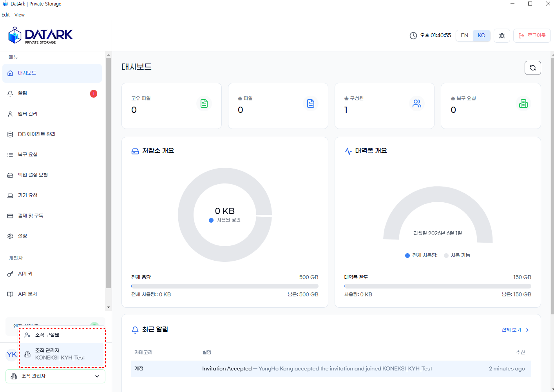Viewport: 554px width, 392px height.
Task: Click the blue file icon on 총 파일 card
Action: (311, 103)
